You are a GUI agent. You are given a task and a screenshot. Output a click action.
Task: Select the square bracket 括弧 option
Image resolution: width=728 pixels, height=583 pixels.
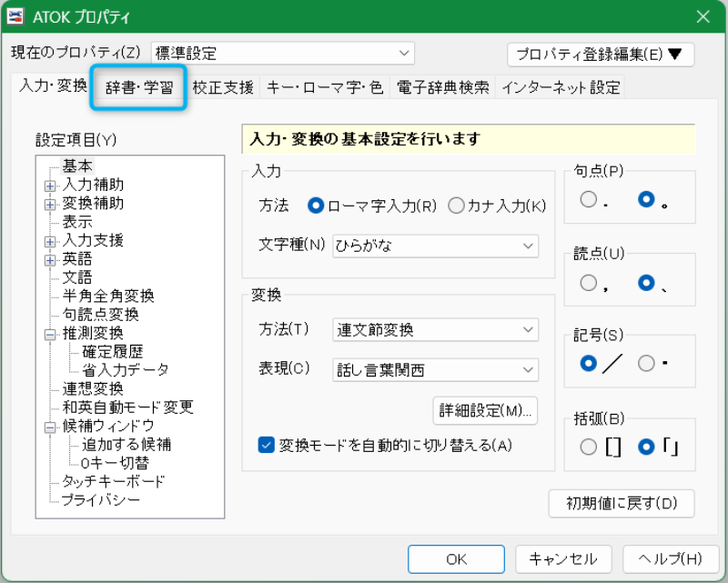click(588, 447)
